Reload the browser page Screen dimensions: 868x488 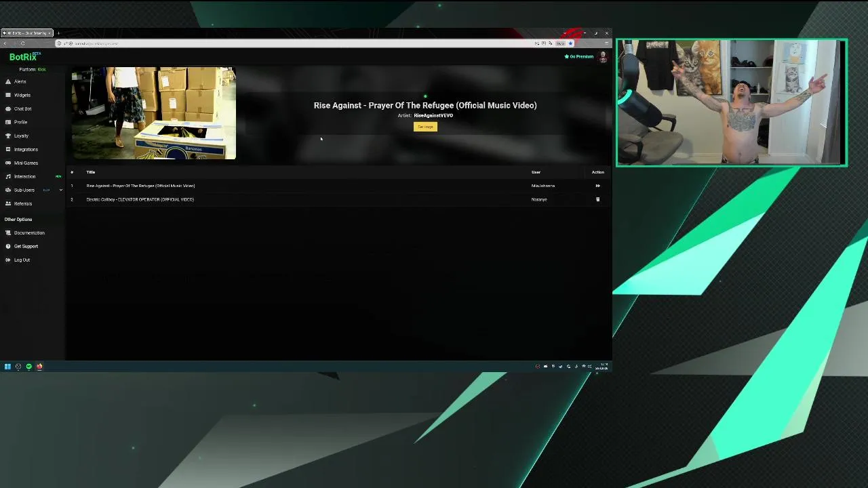[22, 43]
